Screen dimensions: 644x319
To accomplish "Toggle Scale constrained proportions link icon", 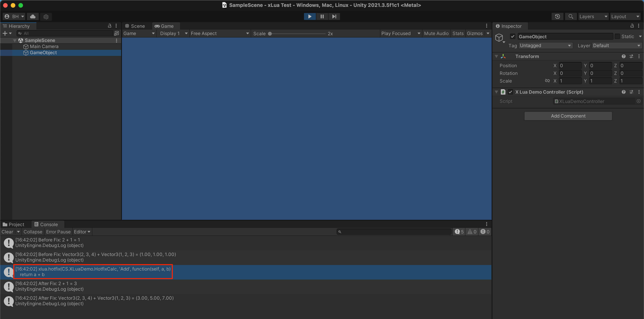I will click(x=547, y=81).
